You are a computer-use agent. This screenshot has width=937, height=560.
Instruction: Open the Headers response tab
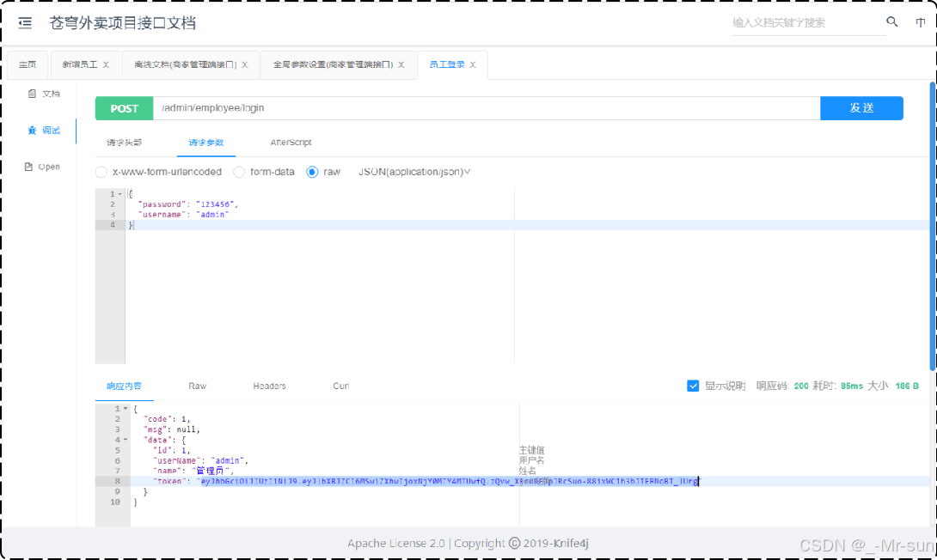270,387
